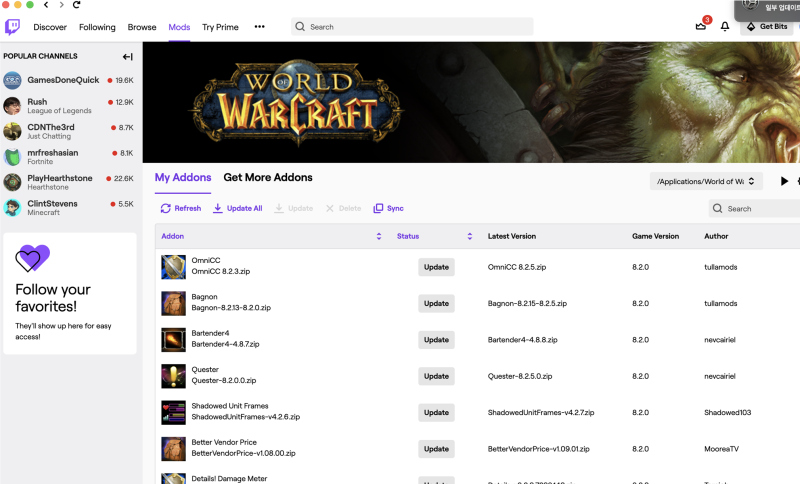Viewport: 800px width, 484px height.
Task: Click Quester-8.2.5.0.zip latest version
Action: coord(520,376)
